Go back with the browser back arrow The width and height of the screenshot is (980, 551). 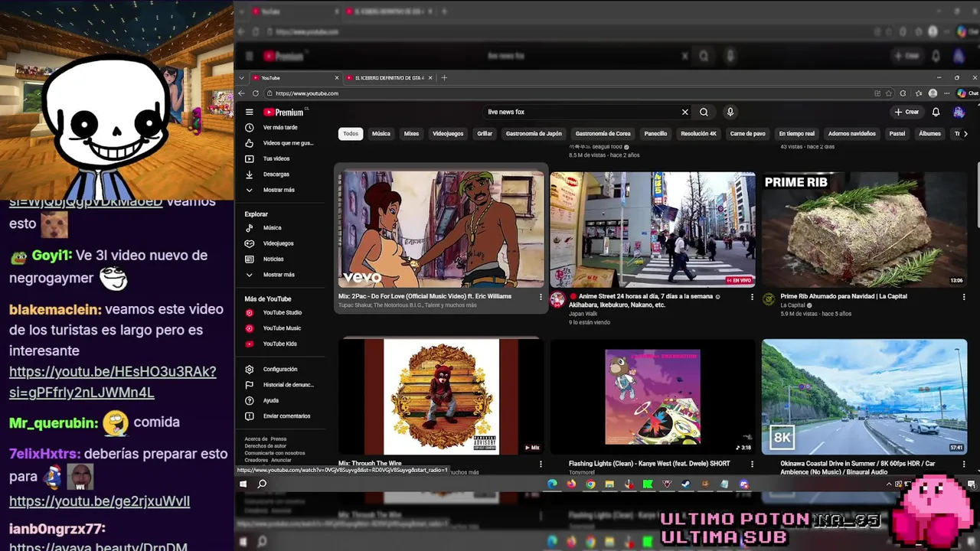242,93
